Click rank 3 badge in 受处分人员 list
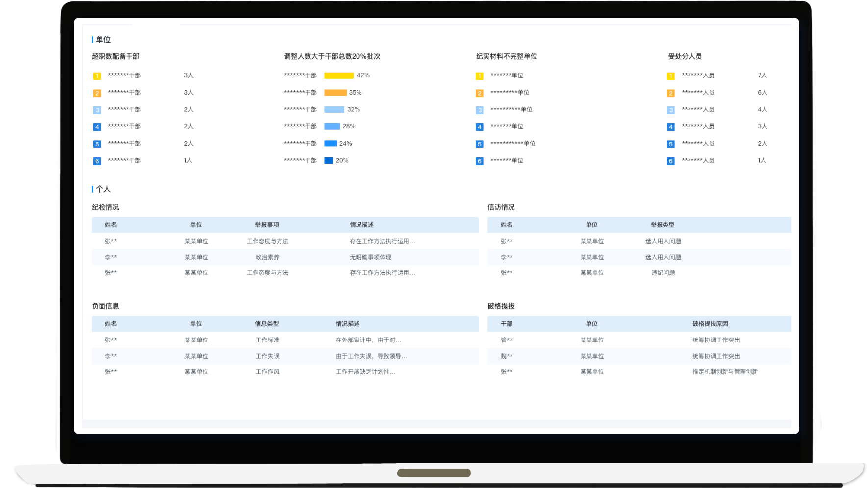 671,110
